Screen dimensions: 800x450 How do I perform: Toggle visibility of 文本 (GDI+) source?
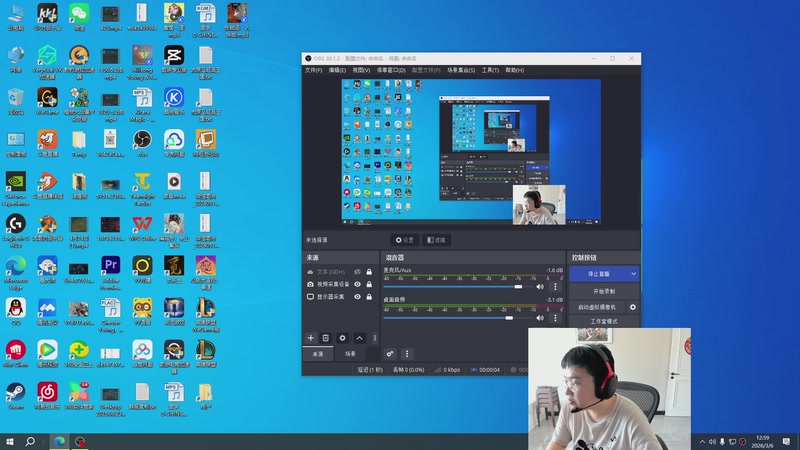coord(358,272)
